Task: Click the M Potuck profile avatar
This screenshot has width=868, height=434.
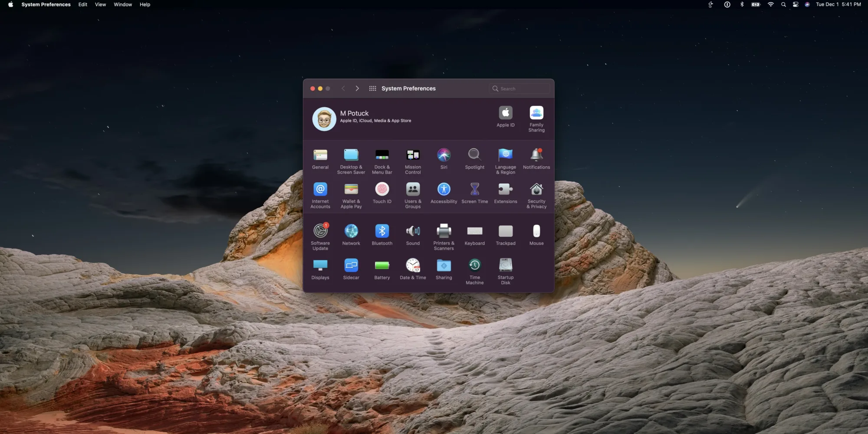Action: coord(324,119)
